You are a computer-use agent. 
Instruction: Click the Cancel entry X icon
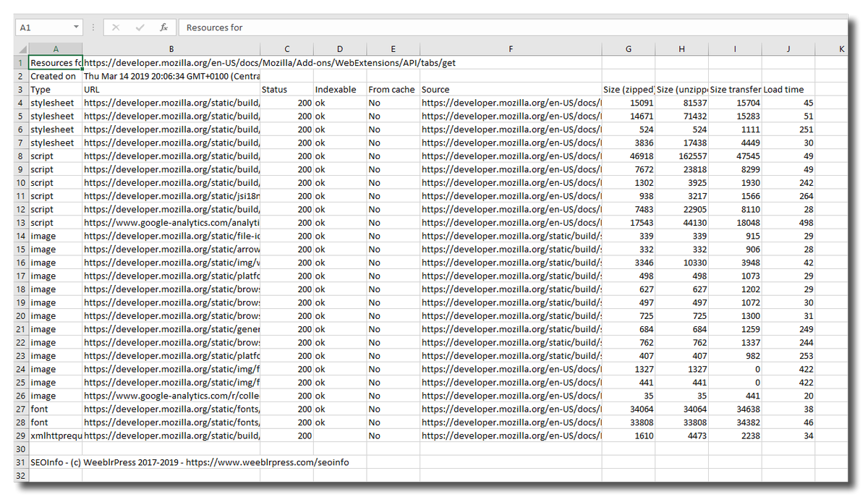[116, 27]
